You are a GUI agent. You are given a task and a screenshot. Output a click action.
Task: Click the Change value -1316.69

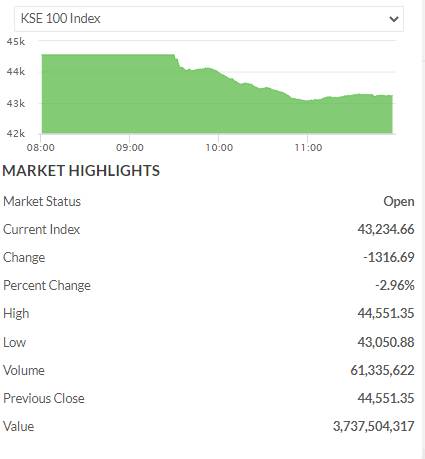389,257
